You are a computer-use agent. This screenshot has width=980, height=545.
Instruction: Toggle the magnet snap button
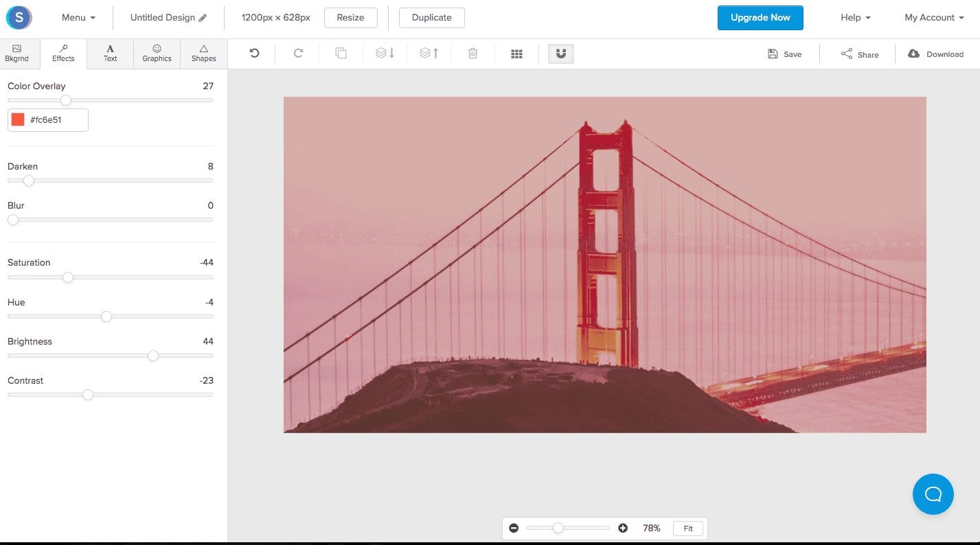561,54
